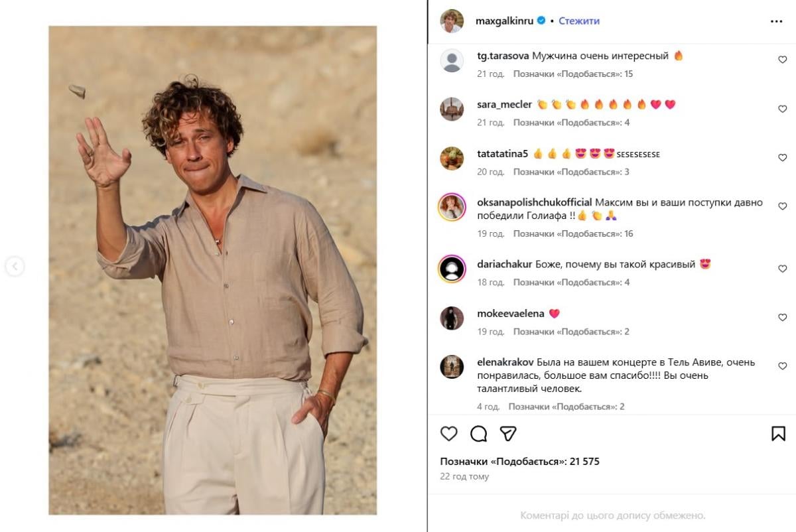Open oksanapolishchukofficial's story avatar
Screen dimensions: 796x532
[x=452, y=208]
